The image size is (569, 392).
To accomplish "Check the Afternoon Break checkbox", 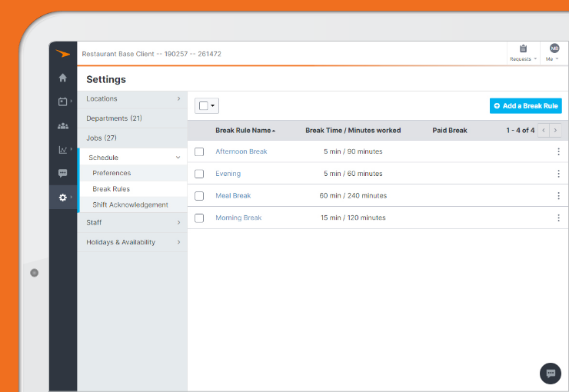I will coord(199,151).
